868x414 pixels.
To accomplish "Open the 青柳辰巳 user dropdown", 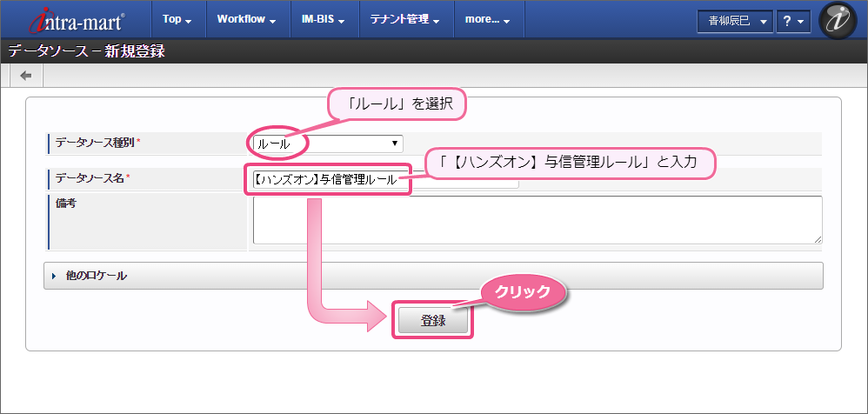I will click(735, 22).
